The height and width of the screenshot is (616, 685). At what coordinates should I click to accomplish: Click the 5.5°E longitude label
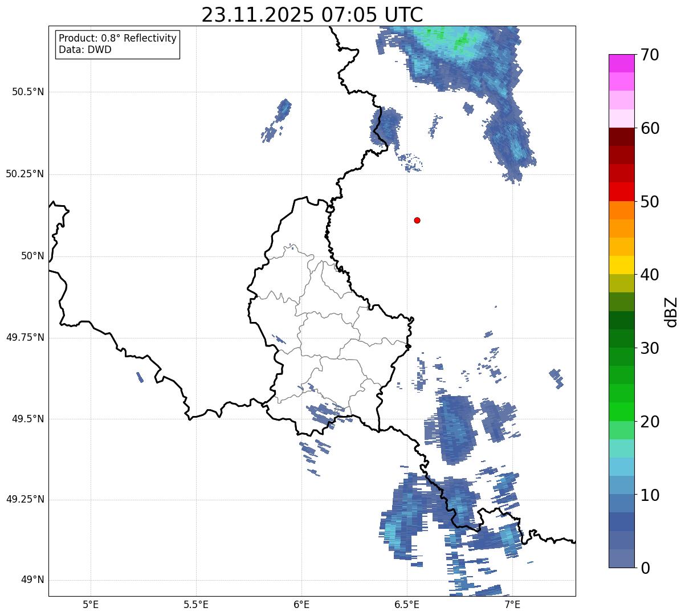click(x=196, y=605)
